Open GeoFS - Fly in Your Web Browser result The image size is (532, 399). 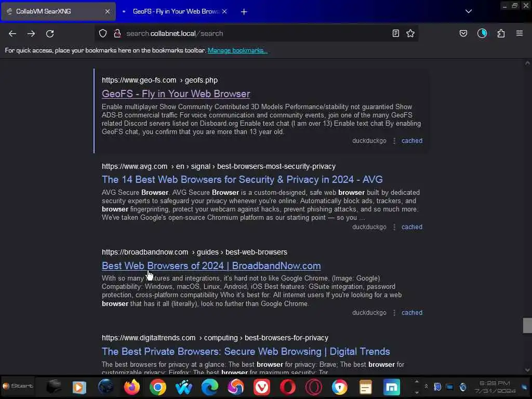(176, 94)
